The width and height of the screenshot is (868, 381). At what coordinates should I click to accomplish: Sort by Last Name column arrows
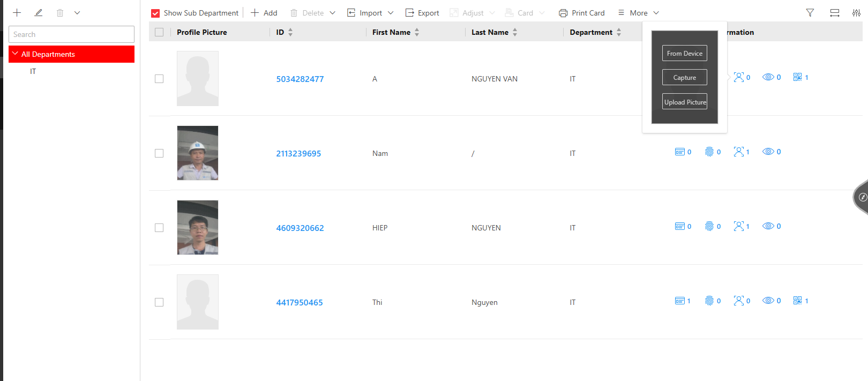point(515,32)
